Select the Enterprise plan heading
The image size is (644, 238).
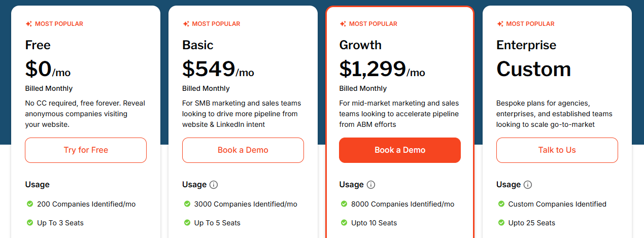point(526,45)
